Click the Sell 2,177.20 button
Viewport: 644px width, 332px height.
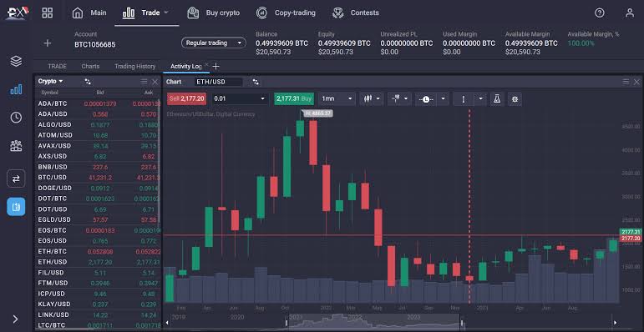[x=187, y=99]
